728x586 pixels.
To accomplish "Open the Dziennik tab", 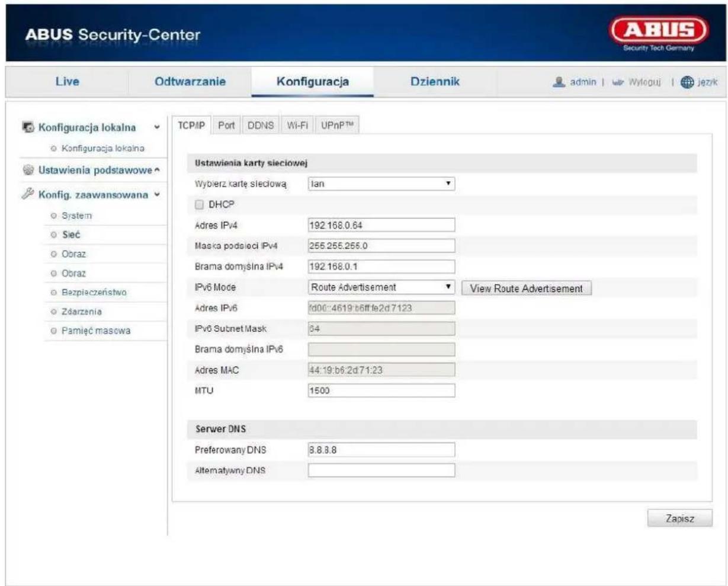I will 435,82.
